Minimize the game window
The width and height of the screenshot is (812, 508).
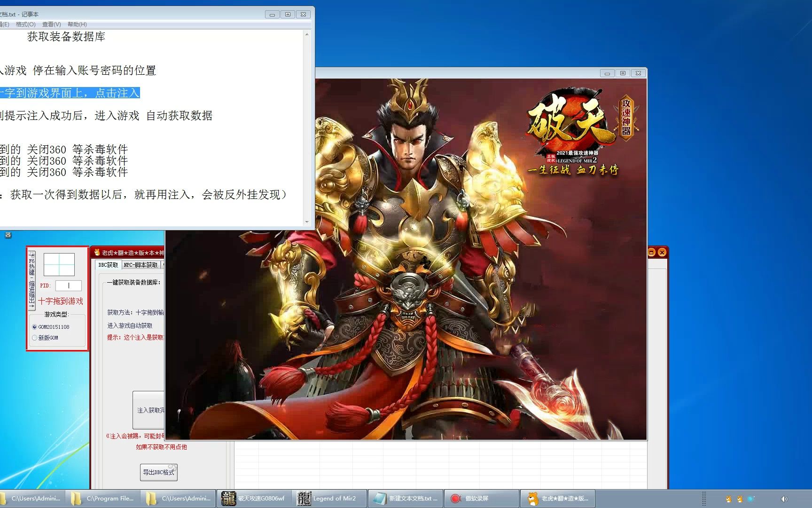click(607, 73)
